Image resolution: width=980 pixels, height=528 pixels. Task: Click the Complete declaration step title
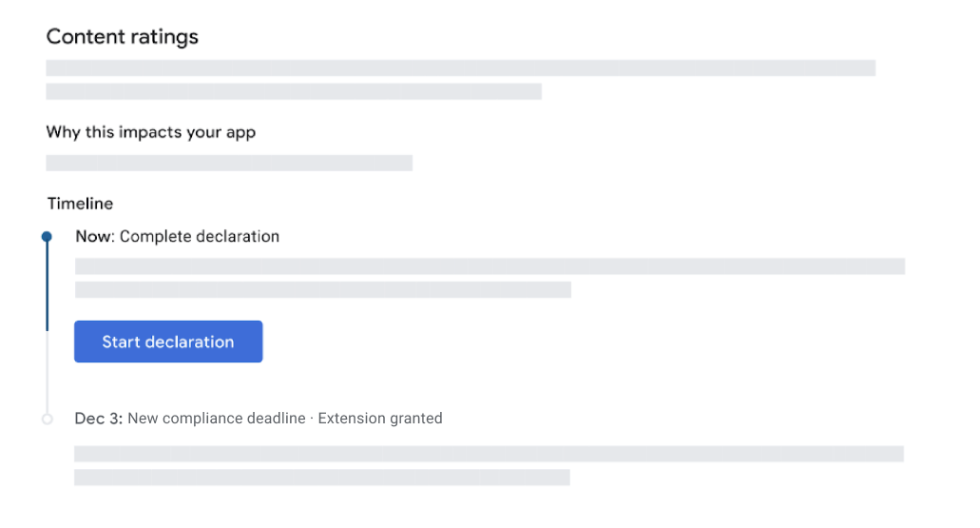point(200,237)
